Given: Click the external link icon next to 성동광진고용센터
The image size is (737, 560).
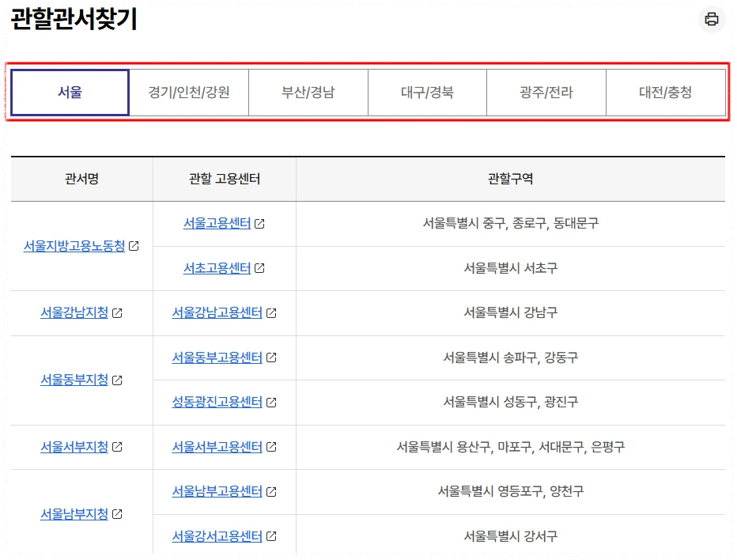Looking at the screenshot, I should [273, 402].
